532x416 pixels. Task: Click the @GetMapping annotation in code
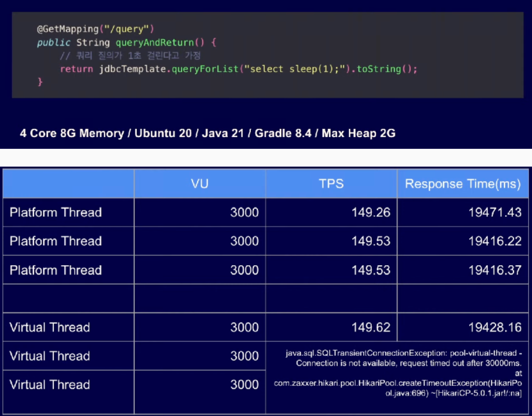click(68, 29)
